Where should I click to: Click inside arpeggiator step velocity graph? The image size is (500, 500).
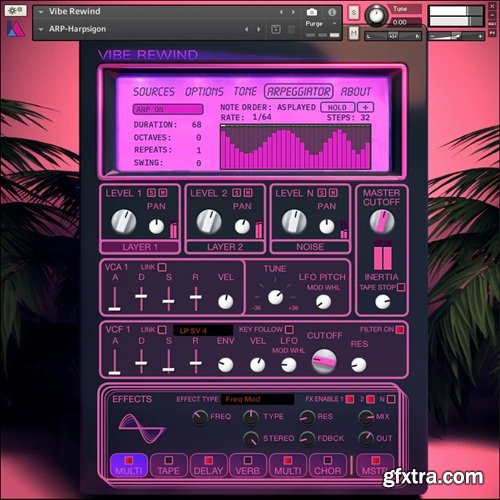tap(295, 147)
